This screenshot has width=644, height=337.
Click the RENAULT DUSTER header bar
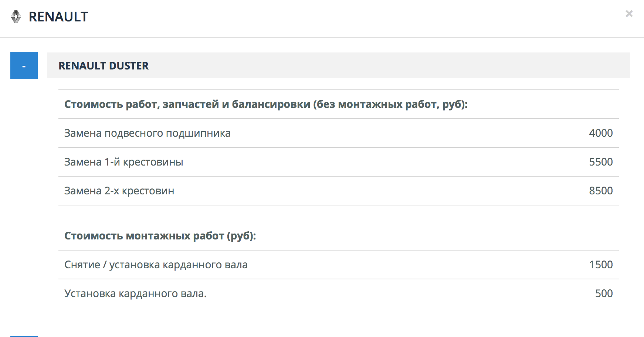(x=338, y=65)
